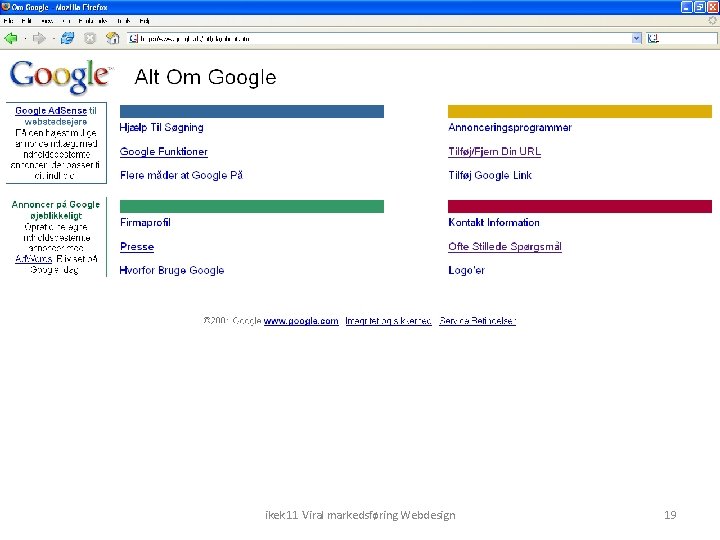The height and width of the screenshot is (540, 720).
Task: Go to the Home page icon
Action: pyautogui.click(x=112, y=39)
